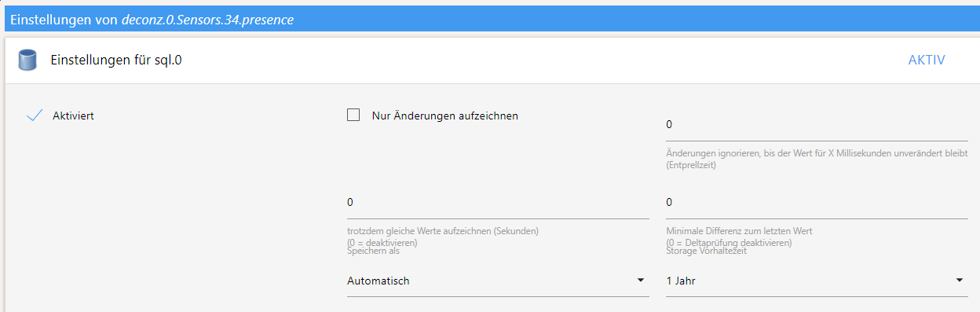This screenshot has width=980, height=312.
Task: Enable the Nur Änderungen aufzeichnen checkbox
Action: (353, 115)
